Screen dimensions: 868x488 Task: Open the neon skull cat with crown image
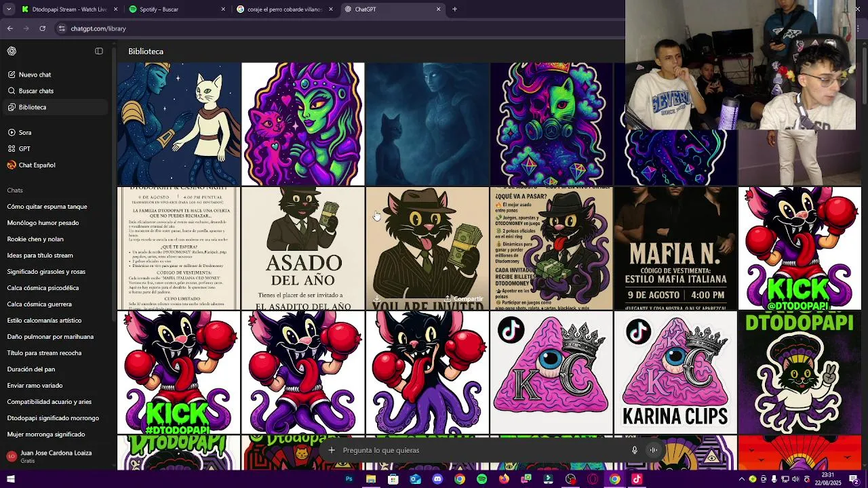point(551,124)
